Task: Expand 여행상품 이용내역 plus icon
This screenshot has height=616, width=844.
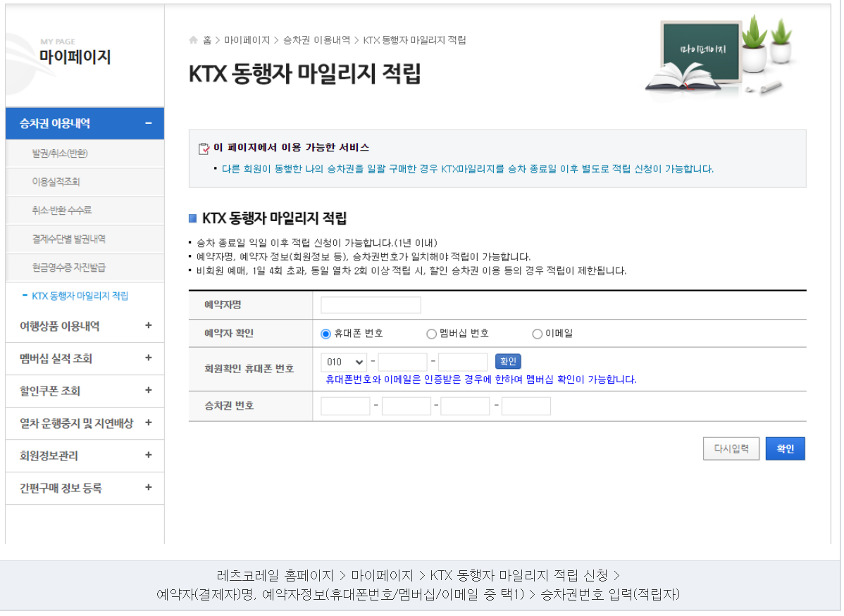Action: (149, 326)
